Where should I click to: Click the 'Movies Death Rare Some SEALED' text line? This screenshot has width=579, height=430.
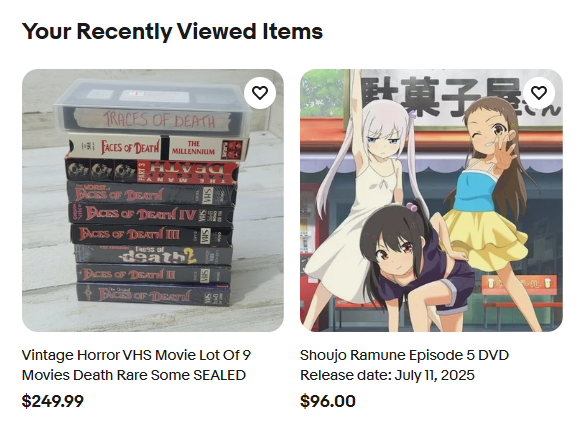(134, 375)
